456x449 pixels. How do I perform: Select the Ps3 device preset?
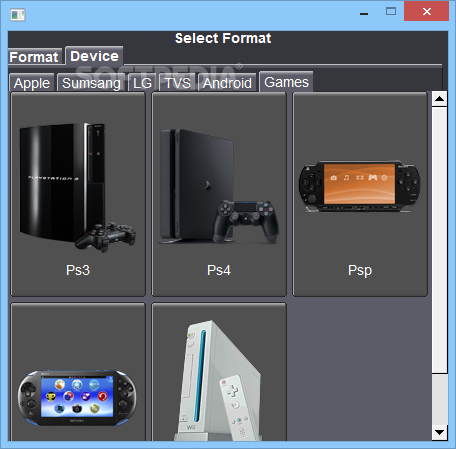78,194
